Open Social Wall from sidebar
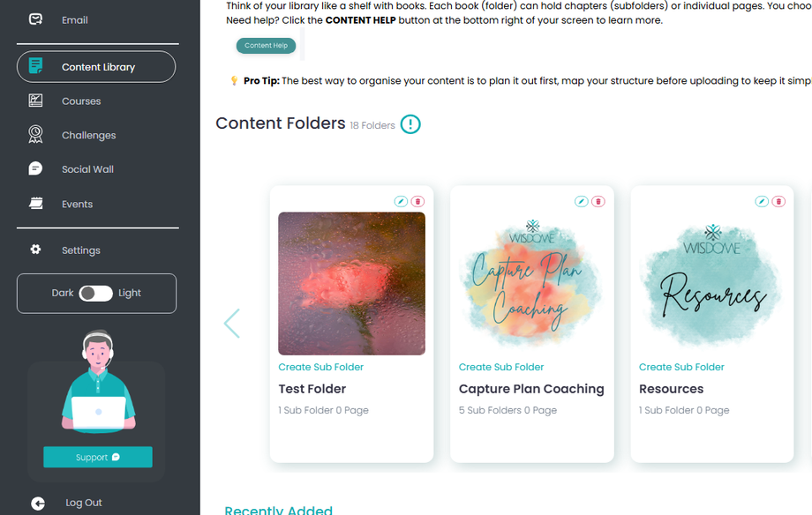812x515 pixels. 87,169
